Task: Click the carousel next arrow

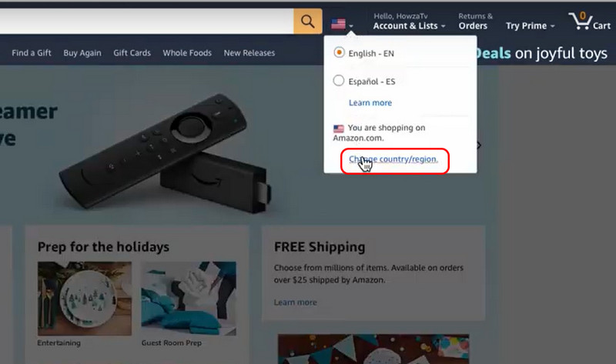Action: tap(479, 145)
